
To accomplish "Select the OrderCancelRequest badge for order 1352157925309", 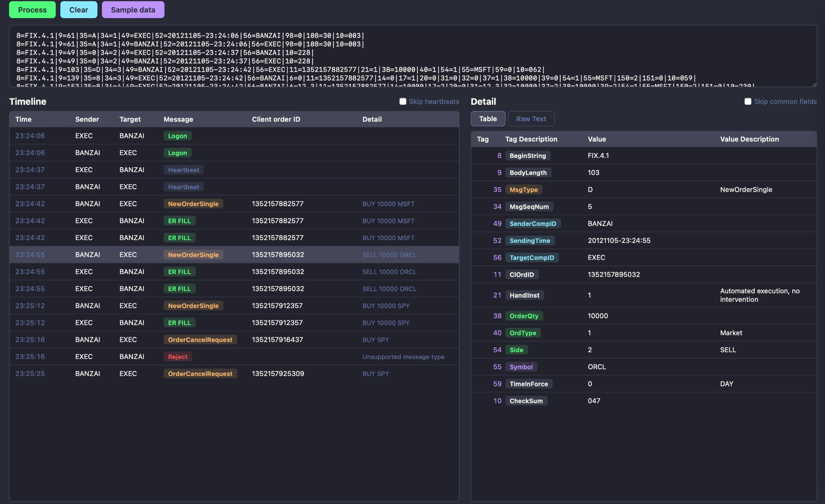I will pyautogui.click(x=200, y=373).
